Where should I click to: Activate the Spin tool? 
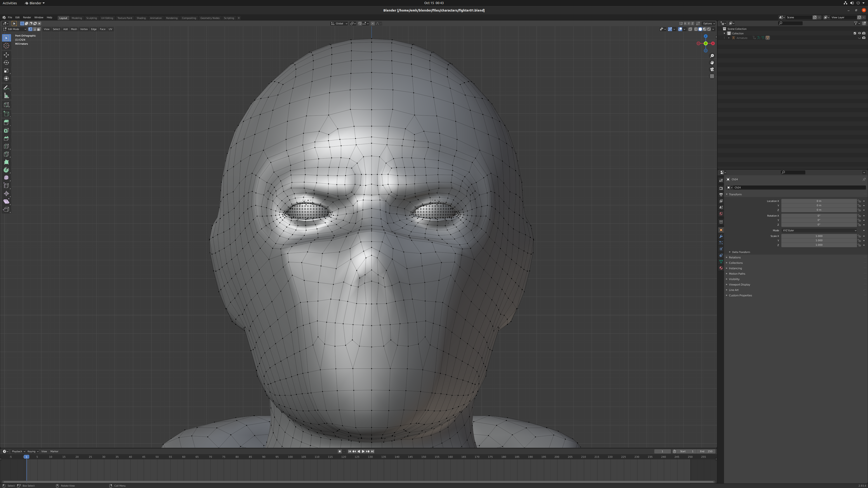[6, 170]
